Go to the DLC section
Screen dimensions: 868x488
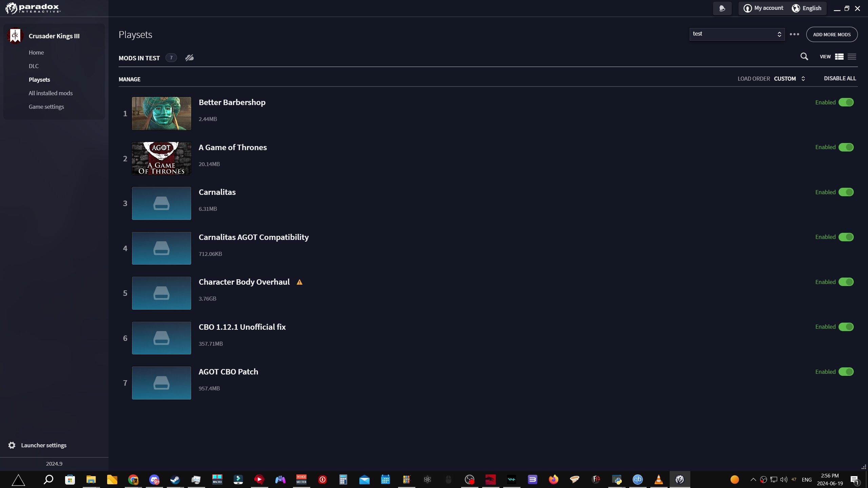34,66
